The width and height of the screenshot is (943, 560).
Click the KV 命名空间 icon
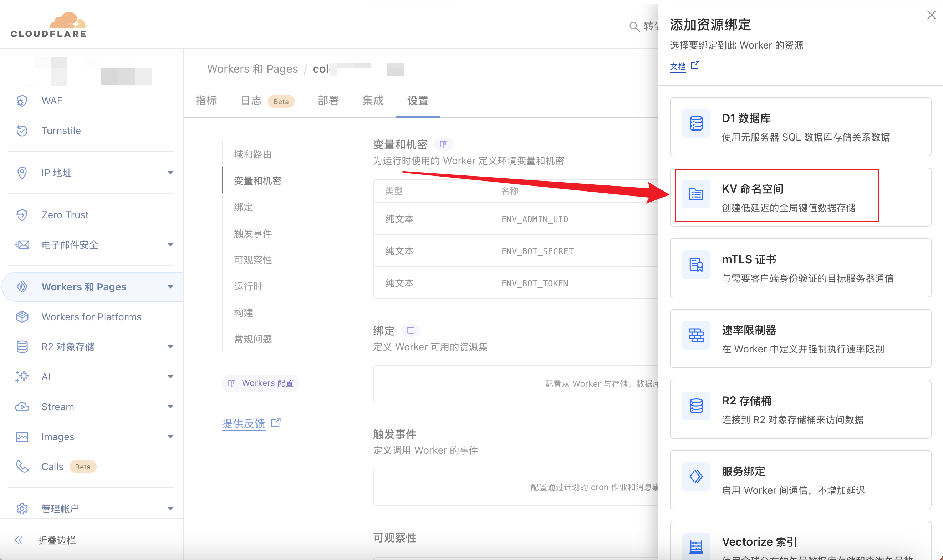click(x=696, y=194)
